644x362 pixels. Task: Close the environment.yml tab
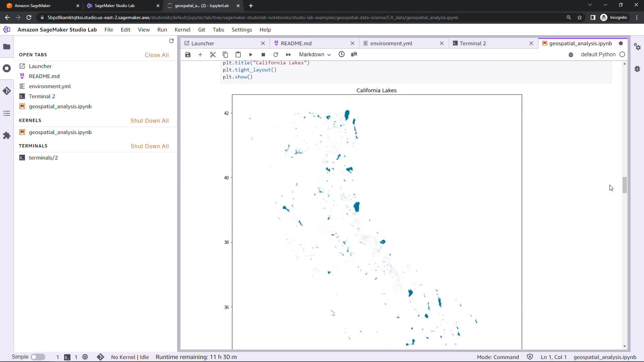point(442,43)
